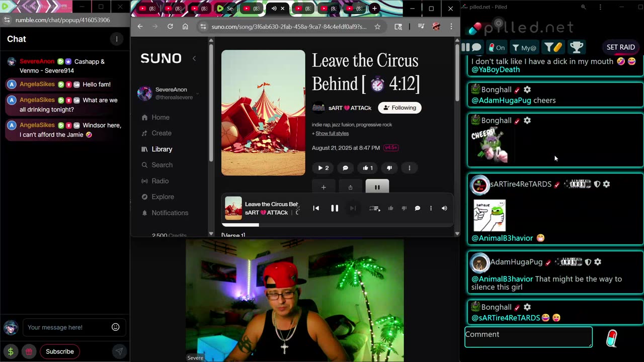Pause with the large song page button
This screenshot has height=362, width=644.
pos(377,187)
